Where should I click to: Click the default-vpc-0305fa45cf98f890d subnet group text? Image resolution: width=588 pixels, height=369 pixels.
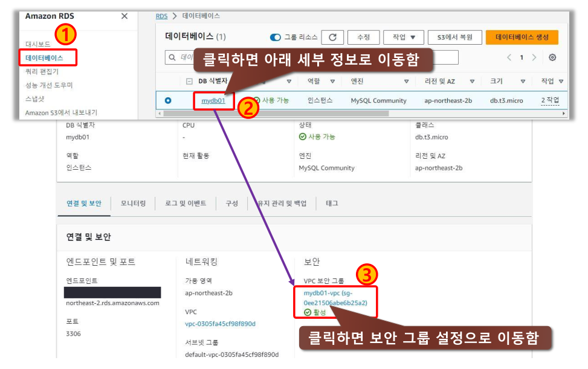pos(231,355)
